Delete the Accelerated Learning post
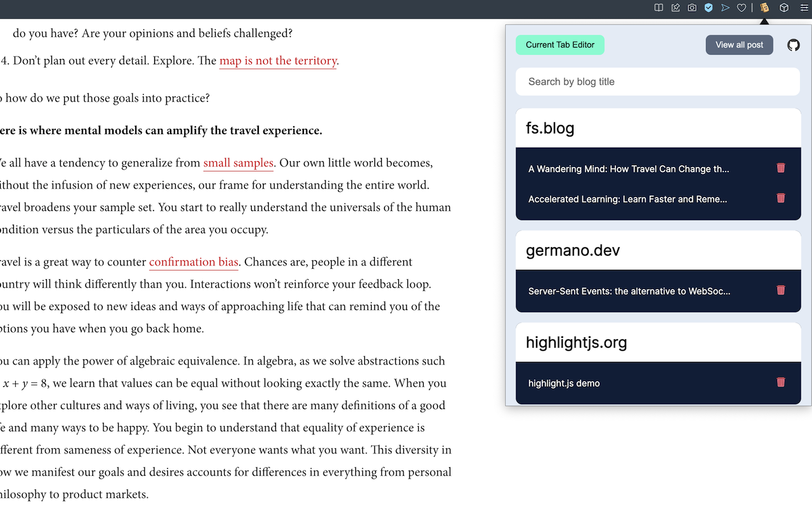 pos(781,198)
